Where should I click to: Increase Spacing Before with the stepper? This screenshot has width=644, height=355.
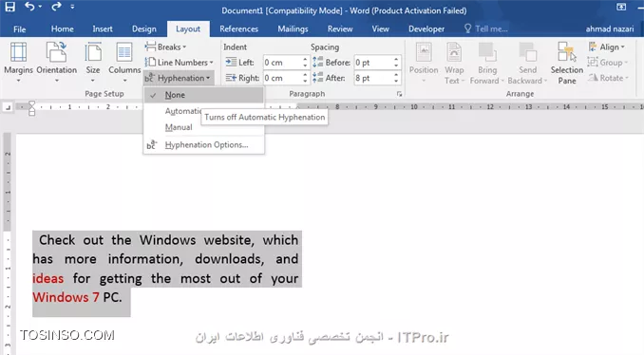(x=396, y=60)
